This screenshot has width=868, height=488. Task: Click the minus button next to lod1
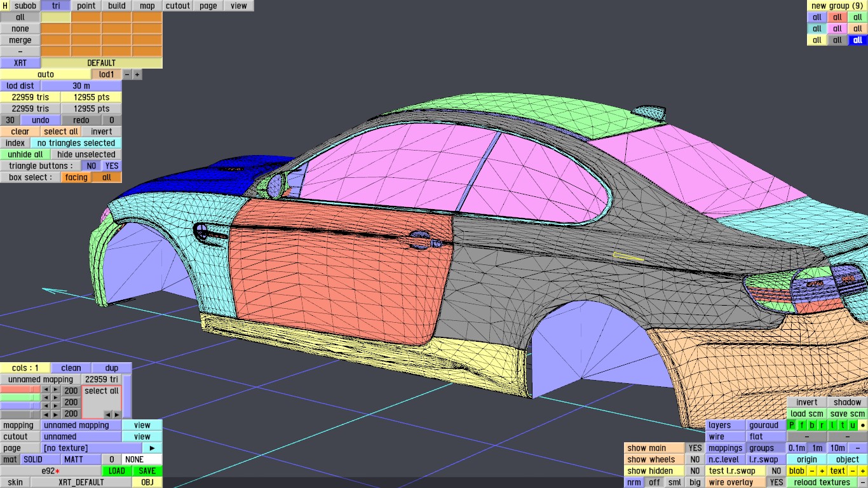click(x=127, y=74)
